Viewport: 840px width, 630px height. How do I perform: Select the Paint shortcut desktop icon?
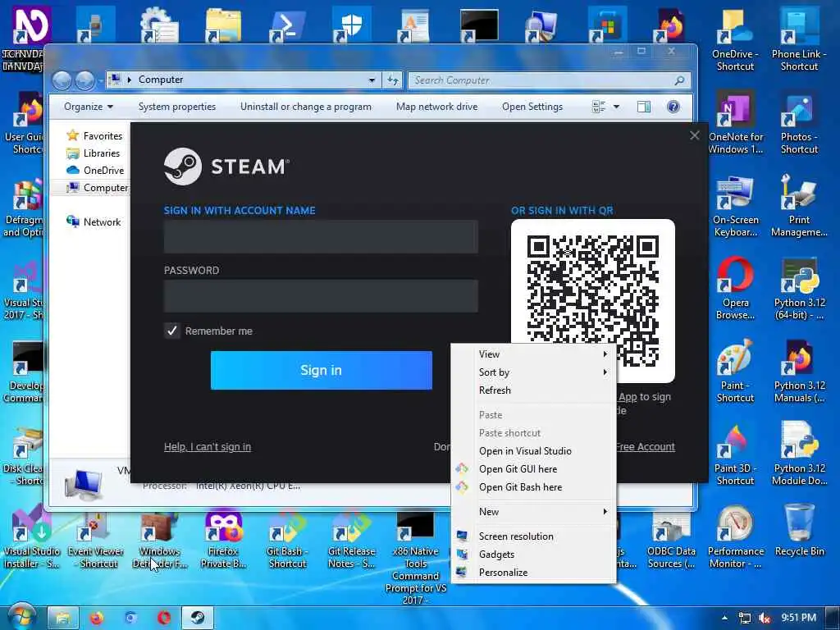[736, 371]
